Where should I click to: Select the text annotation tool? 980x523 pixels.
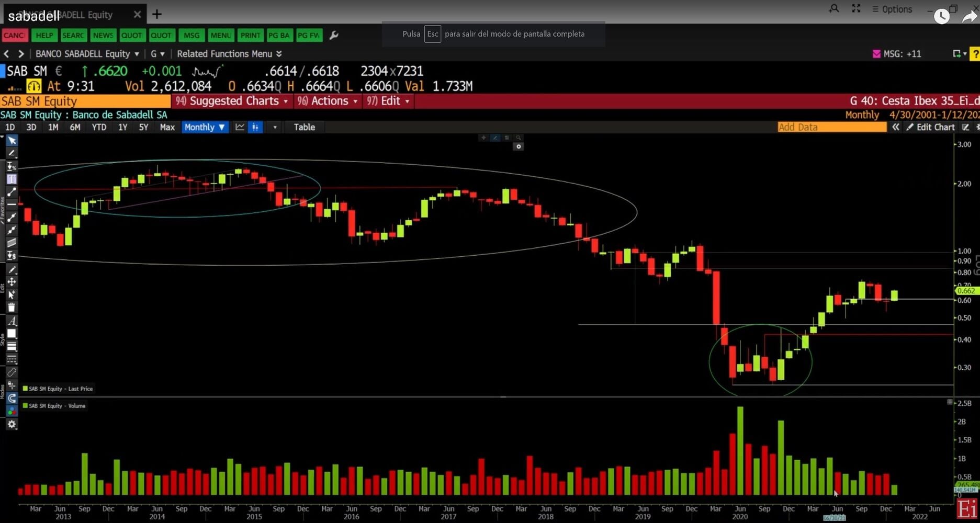[x=12, y=179]
